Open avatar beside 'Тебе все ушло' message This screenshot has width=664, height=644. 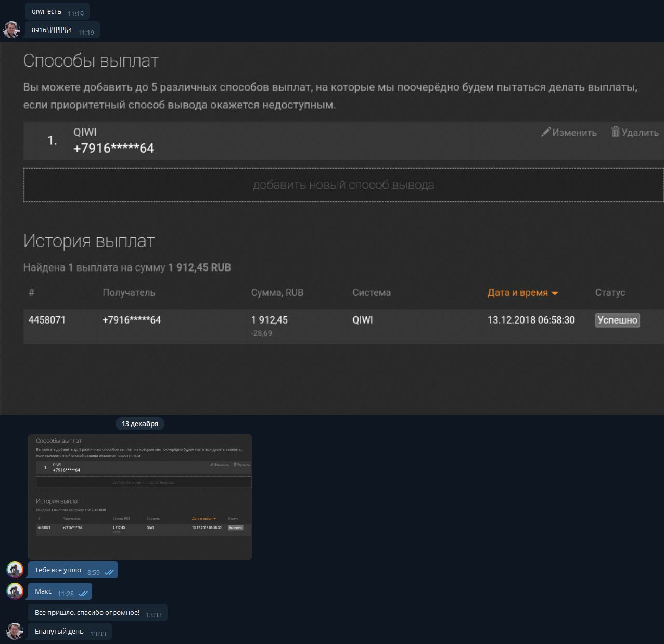tap(15, 570)
